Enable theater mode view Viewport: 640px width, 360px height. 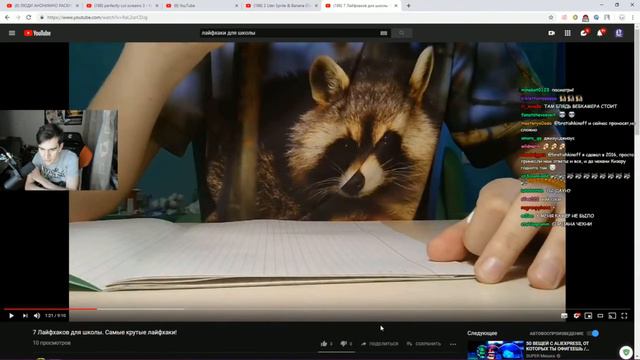pos(600,316)
